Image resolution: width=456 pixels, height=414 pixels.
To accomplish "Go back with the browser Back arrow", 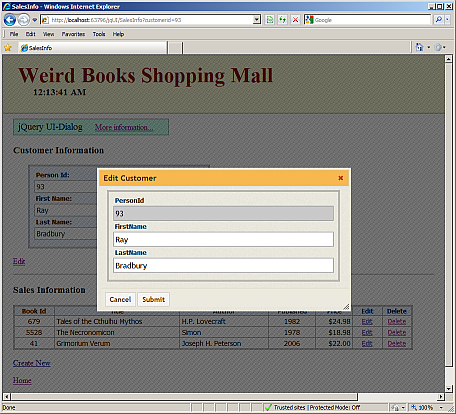I will click(x=10, y=20).
